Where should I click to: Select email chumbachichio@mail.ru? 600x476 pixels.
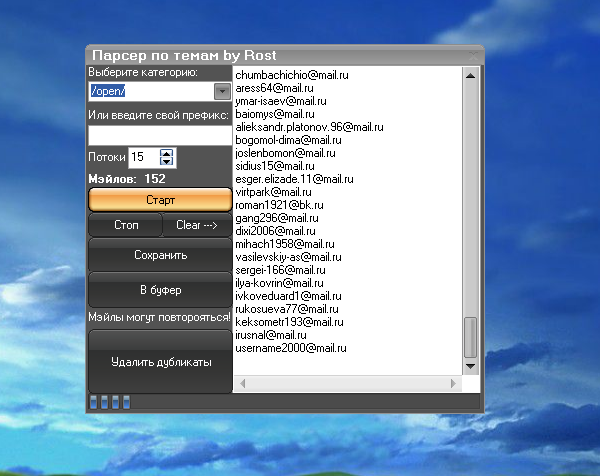point(292,75)
